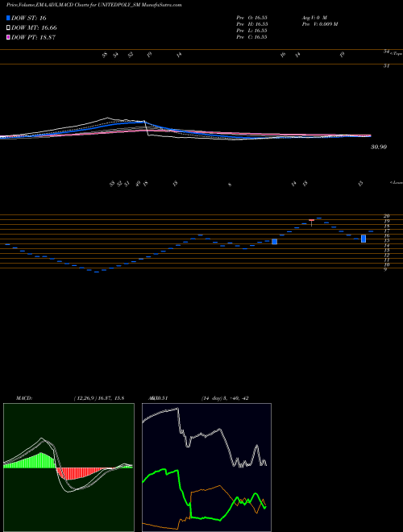The width and height of the screenshot is (403, 532).
Task: Click the blue DOW ST legend swatch
Action: pos(9,18)
